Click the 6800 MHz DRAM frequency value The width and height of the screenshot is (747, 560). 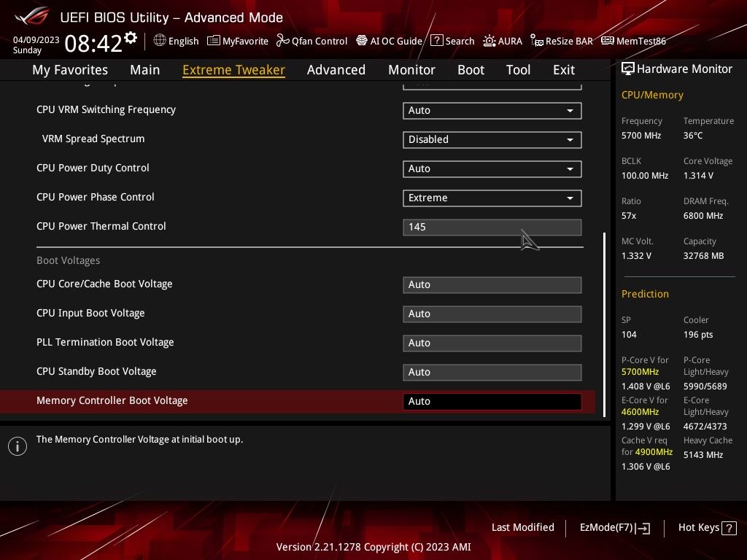(x=703, y=216)
